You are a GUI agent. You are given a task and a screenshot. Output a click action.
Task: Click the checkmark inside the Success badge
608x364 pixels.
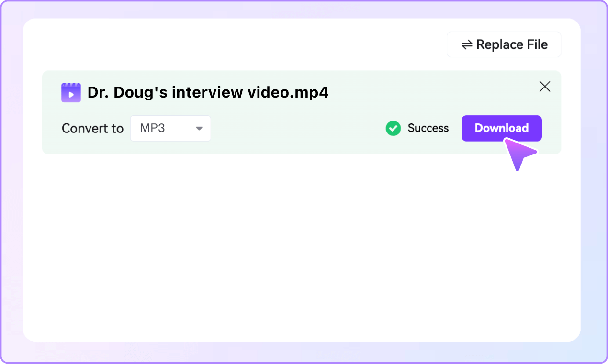[x=393, y=128]
